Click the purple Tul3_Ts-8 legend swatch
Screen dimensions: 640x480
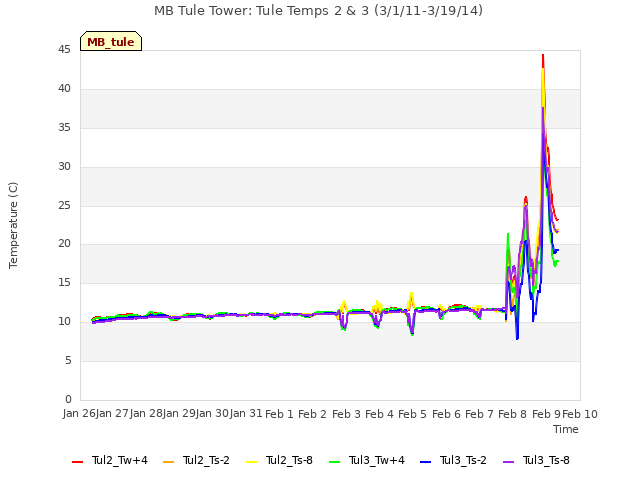tap(509, 462)
